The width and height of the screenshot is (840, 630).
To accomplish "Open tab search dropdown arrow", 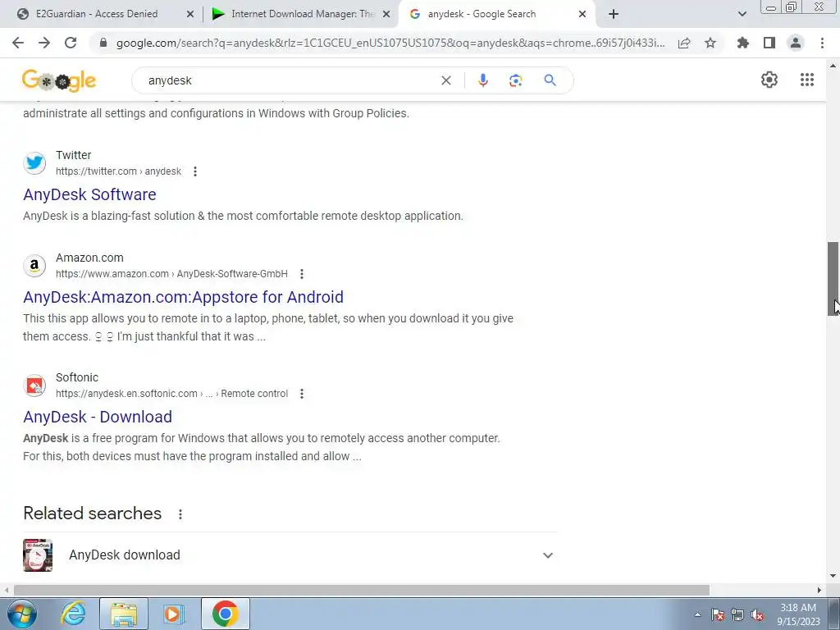I will [742, 14].
